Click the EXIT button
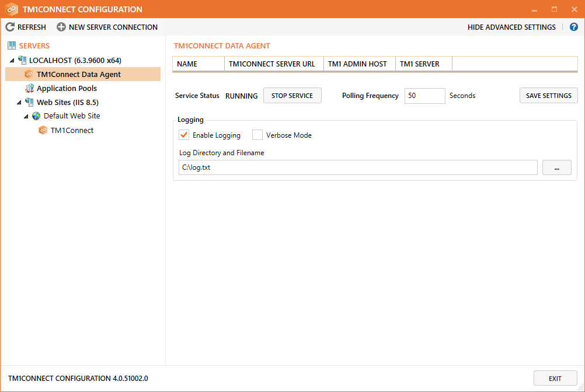 [x=555, y=378]
